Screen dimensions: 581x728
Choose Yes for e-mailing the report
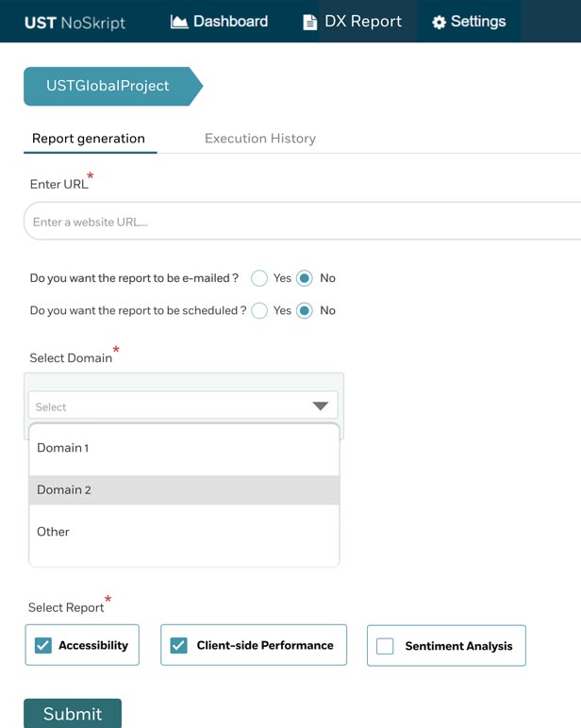click(x=259, y=278)
